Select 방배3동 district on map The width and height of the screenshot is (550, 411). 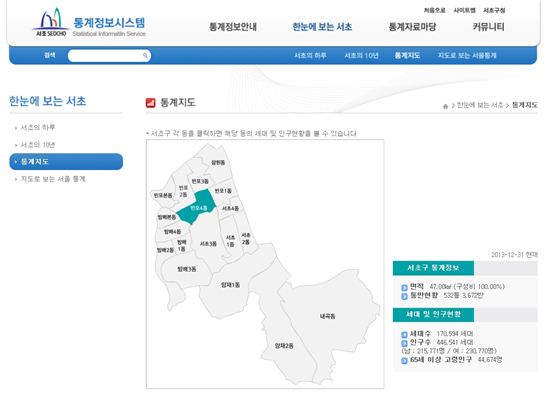point(187,269)
